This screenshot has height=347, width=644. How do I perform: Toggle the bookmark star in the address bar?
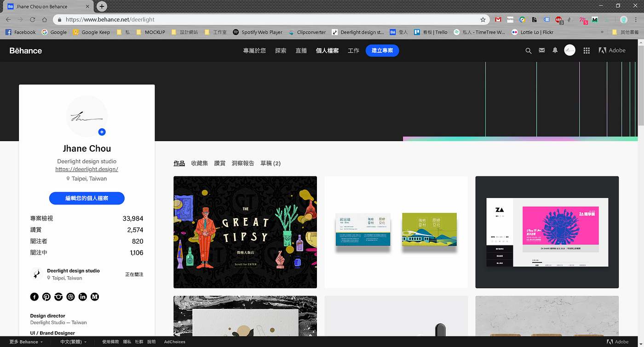483,20
